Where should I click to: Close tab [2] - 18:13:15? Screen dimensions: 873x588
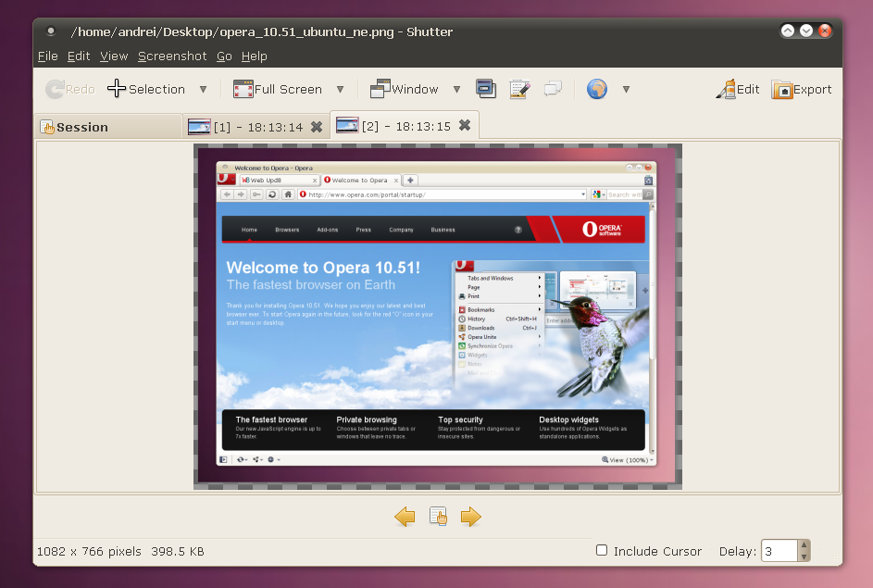[465, 125]
